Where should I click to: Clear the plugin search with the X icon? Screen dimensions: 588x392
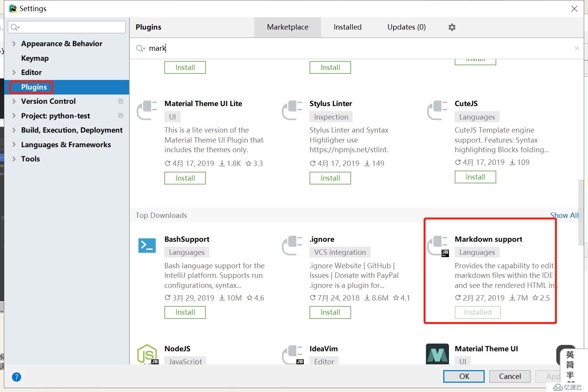coord(576,48)
